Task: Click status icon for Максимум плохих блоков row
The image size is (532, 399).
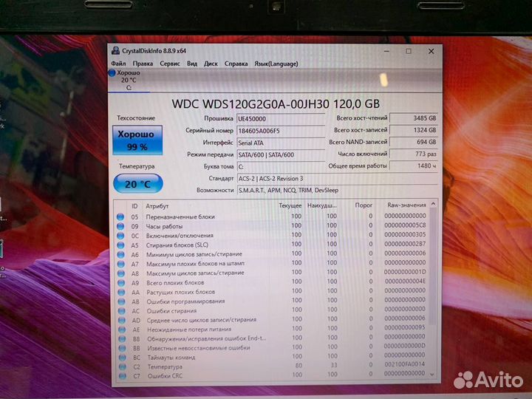Action: coord(120,264)
